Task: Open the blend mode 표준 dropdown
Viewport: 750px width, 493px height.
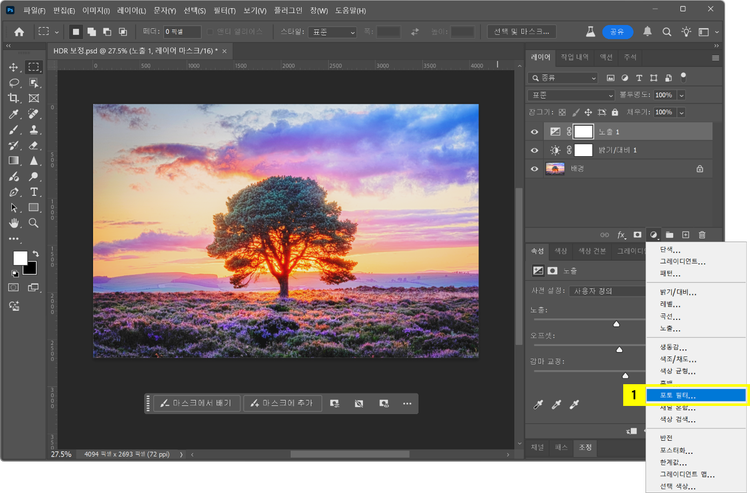Action: click(572, 95)
